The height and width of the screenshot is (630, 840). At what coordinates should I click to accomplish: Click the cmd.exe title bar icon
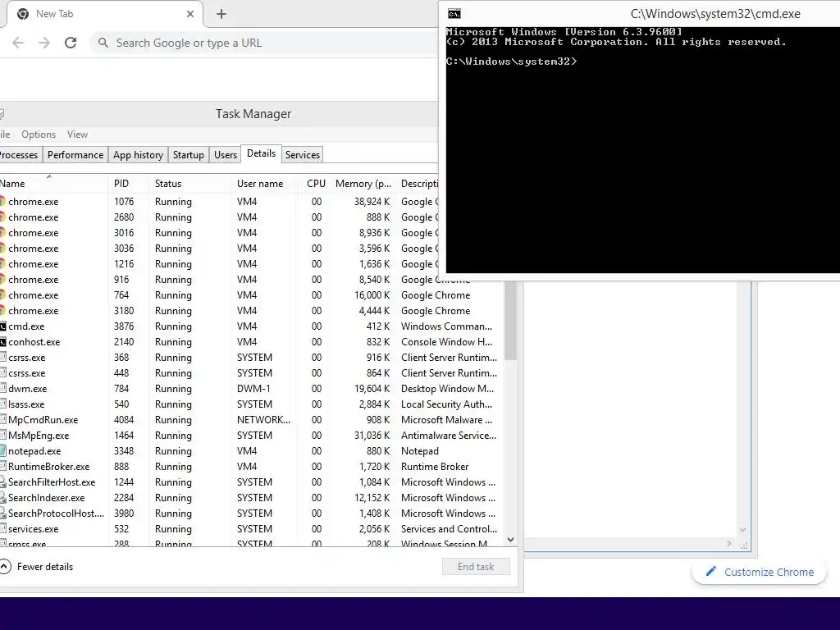(454, 14)
